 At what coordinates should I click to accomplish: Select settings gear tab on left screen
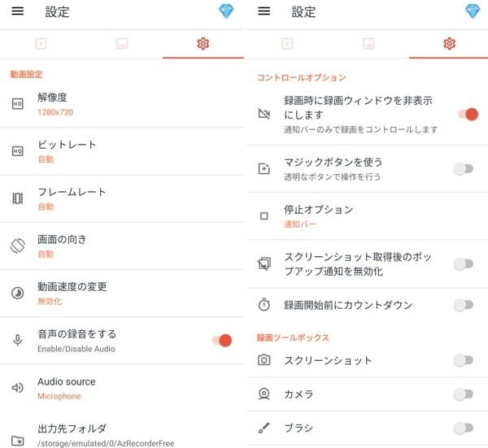[x=203, y=44]
